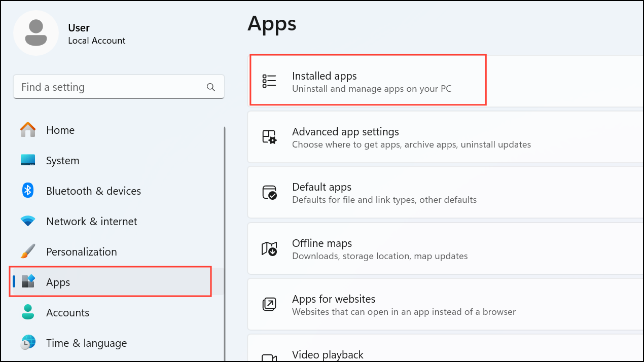
Task: Click the Installed apps list icon
Action: [269, 81]
